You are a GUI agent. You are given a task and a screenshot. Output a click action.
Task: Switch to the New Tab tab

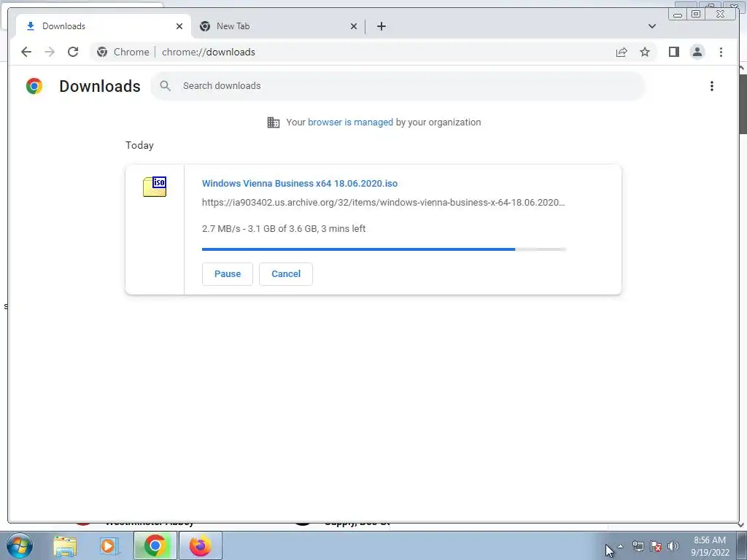(x=278, y=26)
